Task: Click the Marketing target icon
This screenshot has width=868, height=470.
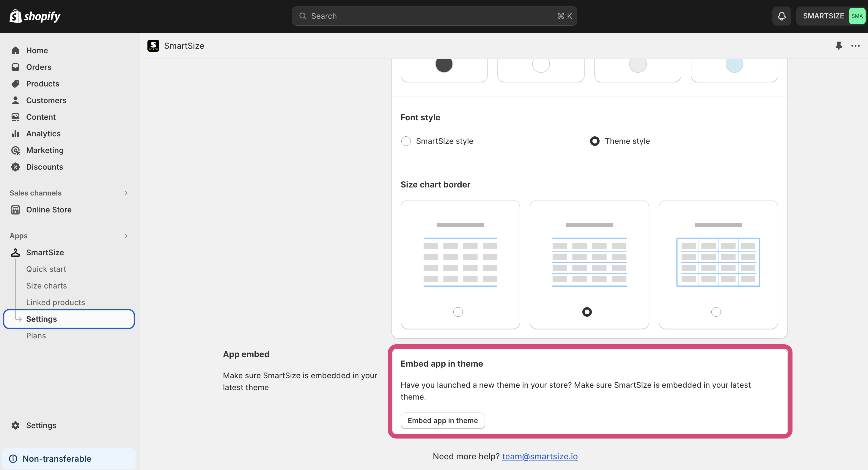Action: click(x=15, y=150)
